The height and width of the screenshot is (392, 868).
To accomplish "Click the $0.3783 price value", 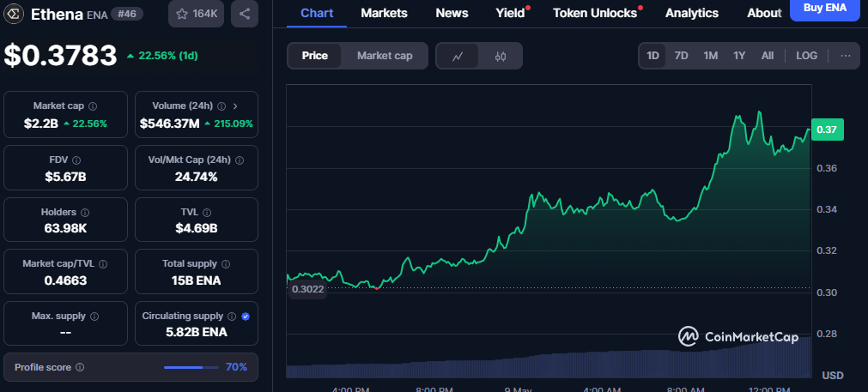I will [60, 55].
